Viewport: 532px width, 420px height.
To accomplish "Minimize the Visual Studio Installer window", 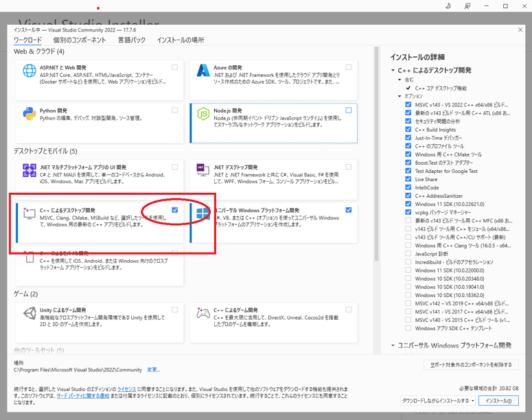I will [487, 6].
